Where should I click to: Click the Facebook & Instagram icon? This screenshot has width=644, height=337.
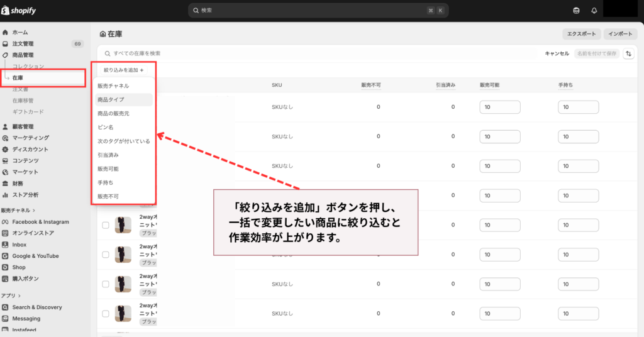coord(5,222)
